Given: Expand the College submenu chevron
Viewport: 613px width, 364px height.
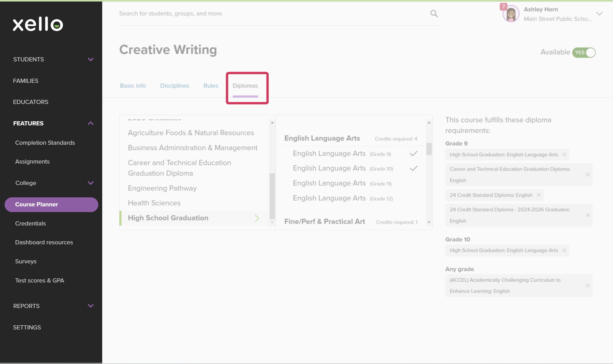Looking at the screenshot, I should tap(91, 183).
